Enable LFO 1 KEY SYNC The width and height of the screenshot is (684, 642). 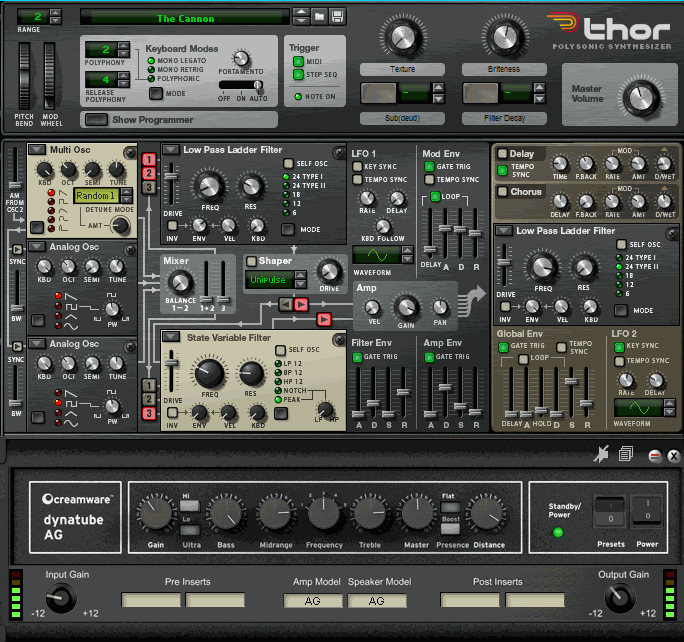coord(357,166)
